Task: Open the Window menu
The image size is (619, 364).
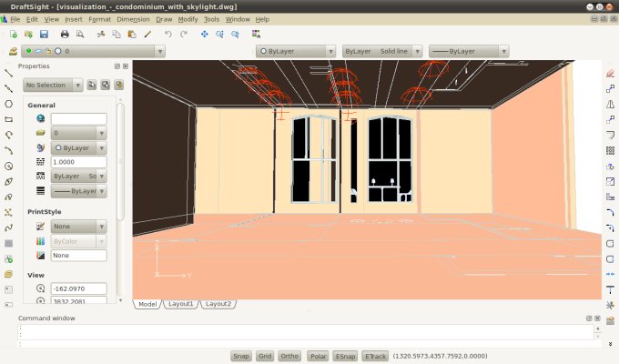Action: [238, 19]
